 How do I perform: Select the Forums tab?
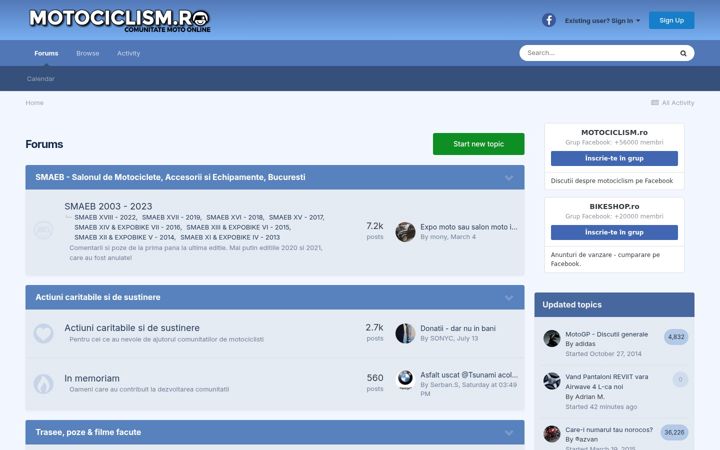(46, 53)
